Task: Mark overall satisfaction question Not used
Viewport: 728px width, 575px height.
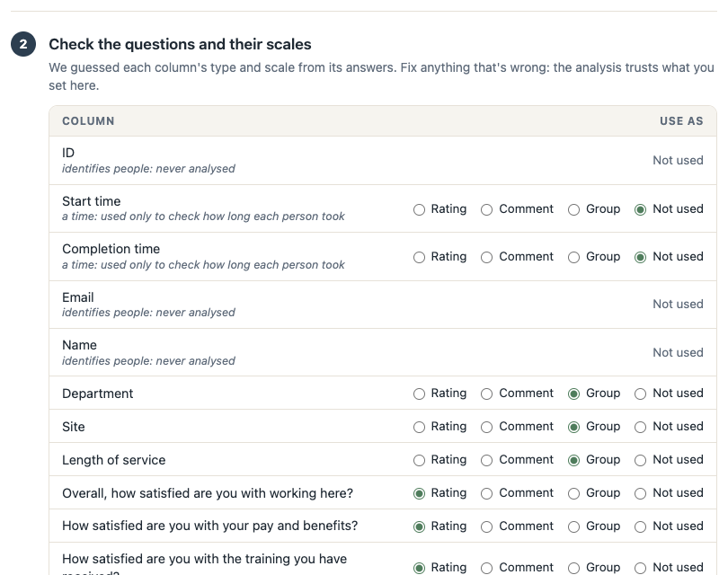Action: 640,494
